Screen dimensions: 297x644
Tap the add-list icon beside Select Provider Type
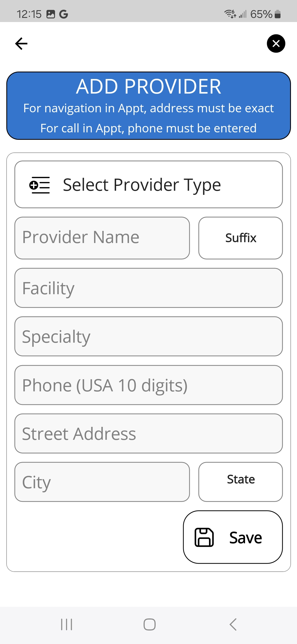tap(40, 185)
